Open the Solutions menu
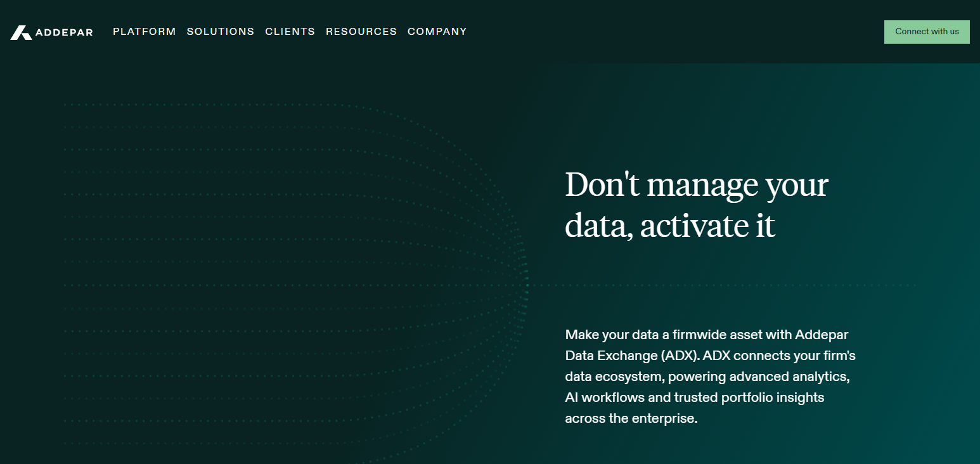980x464 pixels. pyautogui.click(x=221, y=32)
